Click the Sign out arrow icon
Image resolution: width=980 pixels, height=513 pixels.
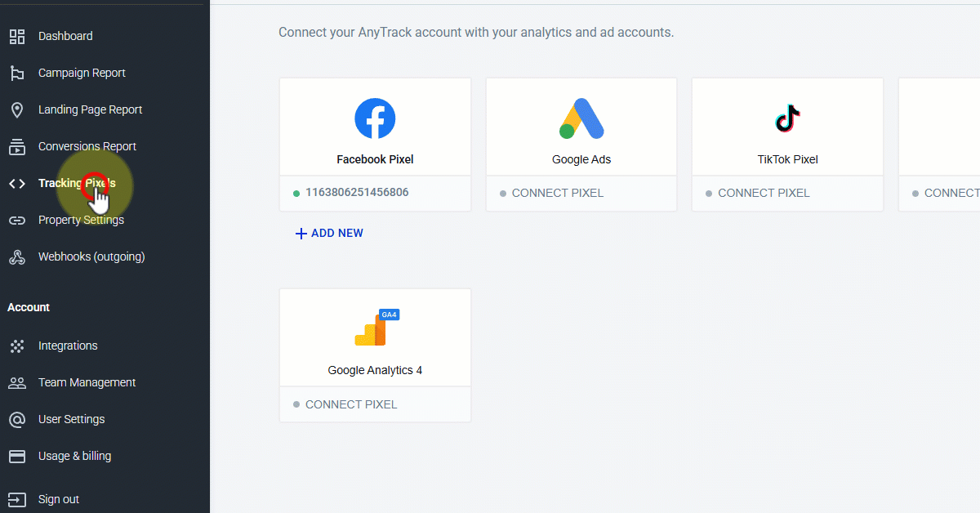pos(17,499)
